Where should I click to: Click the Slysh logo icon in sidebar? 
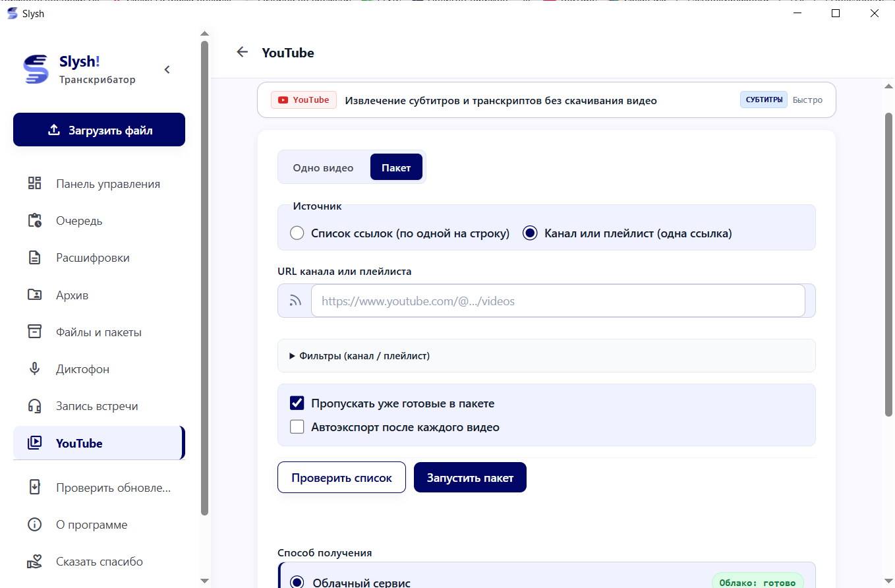tap(36, 69)
